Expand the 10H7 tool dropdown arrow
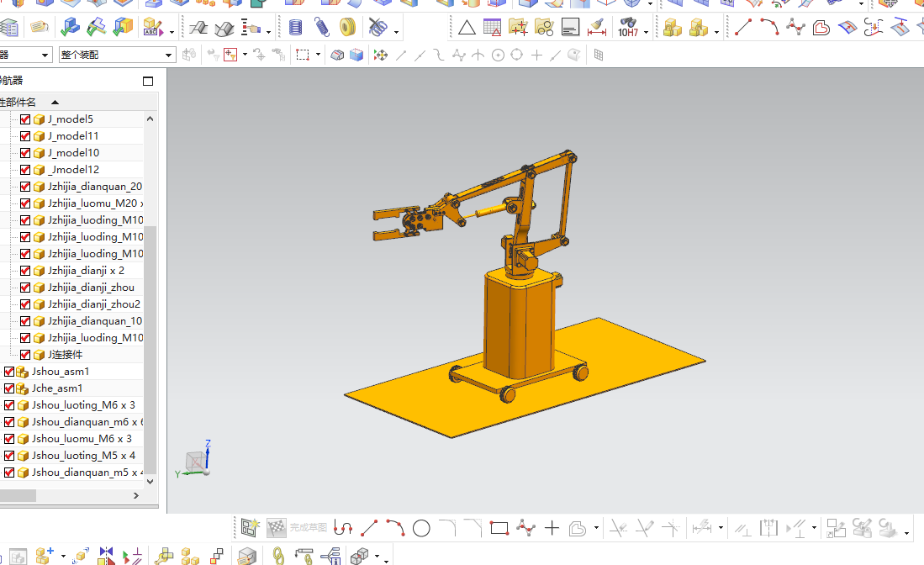Screen dimensions: 924x565 click(x=646, y=32)
